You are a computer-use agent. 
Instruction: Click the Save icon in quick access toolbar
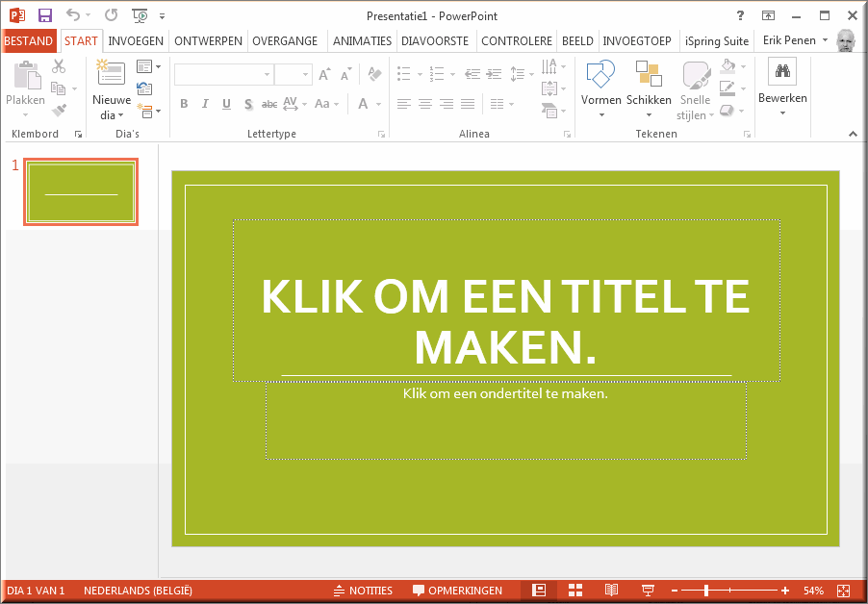tap(44, 15)
